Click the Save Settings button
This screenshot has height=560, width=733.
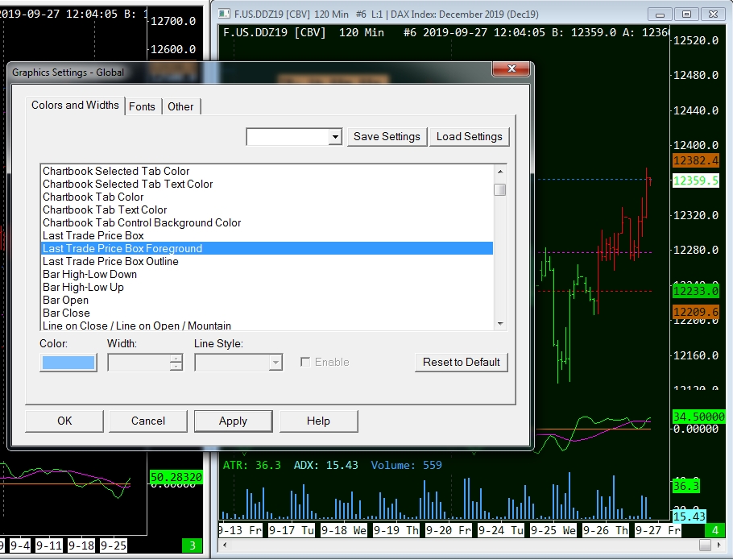point(387,136)
